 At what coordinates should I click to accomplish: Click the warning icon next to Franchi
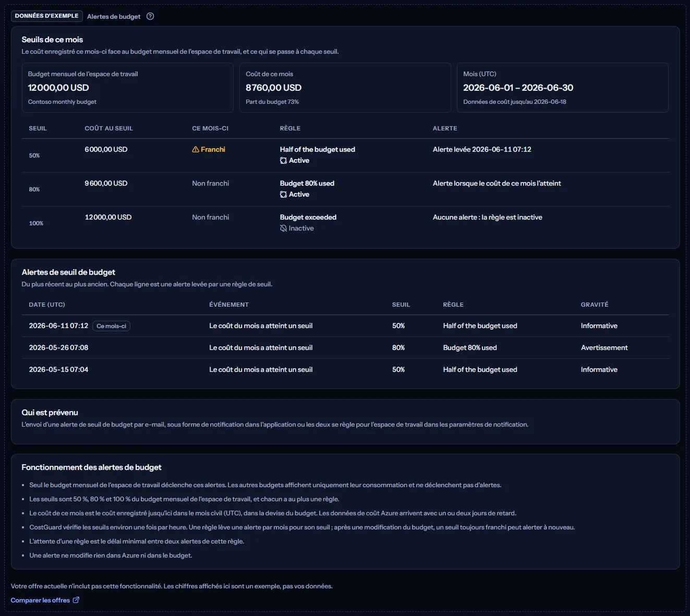(196, 150)
